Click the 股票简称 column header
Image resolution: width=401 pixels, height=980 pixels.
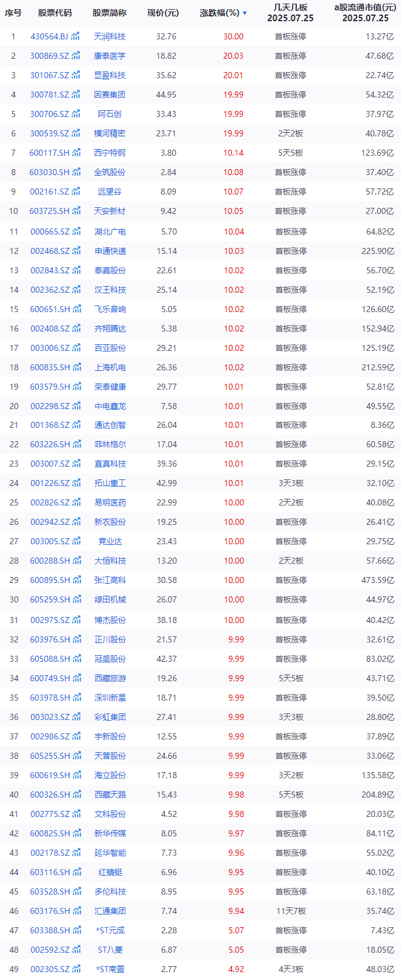[110, 13]
